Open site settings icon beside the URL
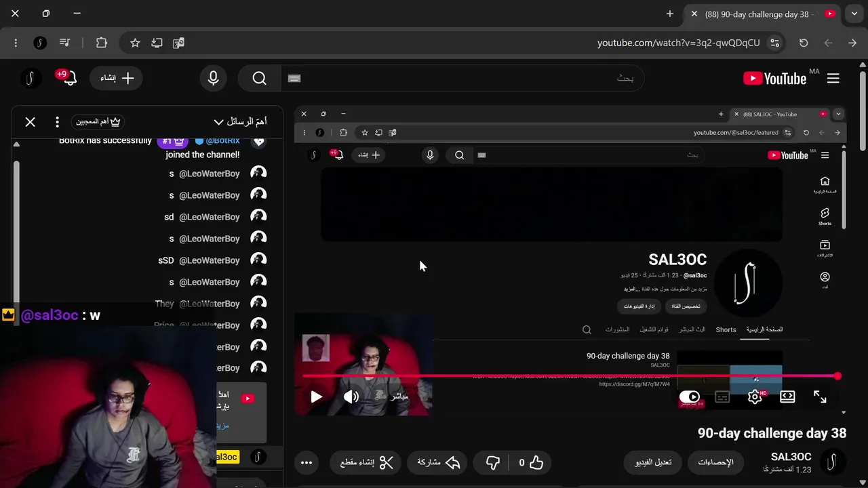This screenshot has height=488, width=868. click(774, 43)
